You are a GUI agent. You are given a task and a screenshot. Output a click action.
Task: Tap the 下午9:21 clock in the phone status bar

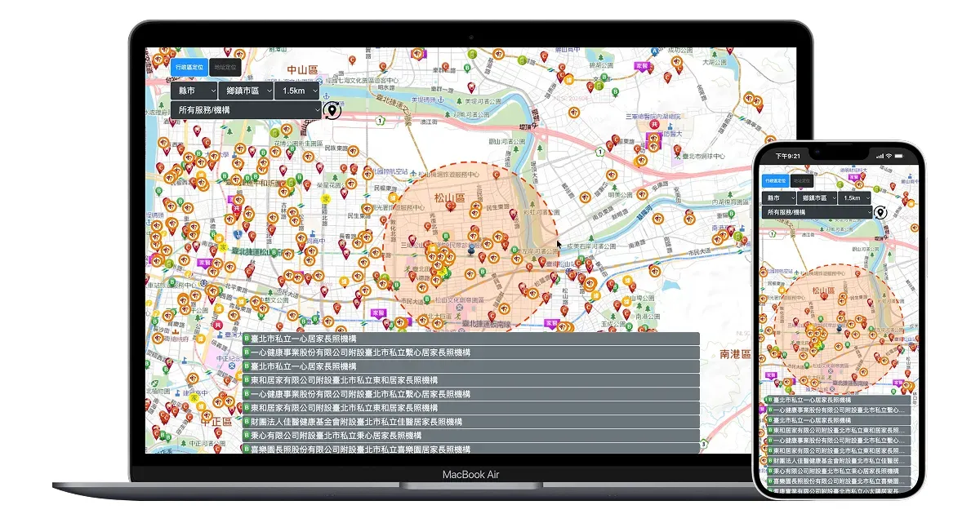788,156
